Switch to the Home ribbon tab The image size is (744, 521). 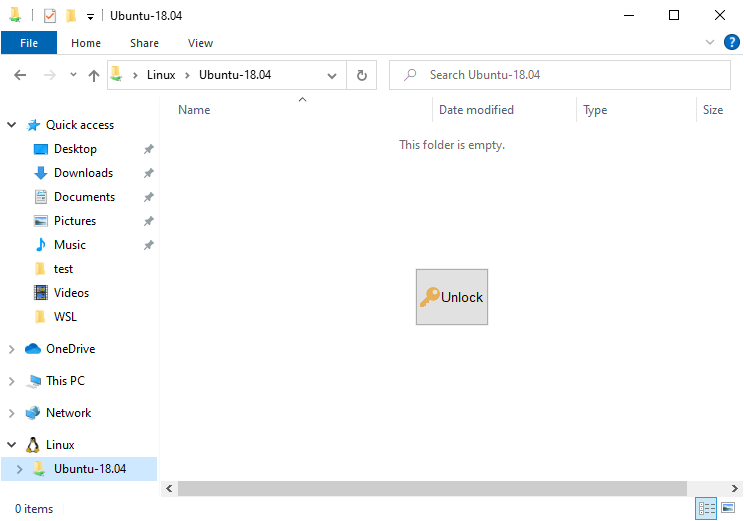coord(86,43)
